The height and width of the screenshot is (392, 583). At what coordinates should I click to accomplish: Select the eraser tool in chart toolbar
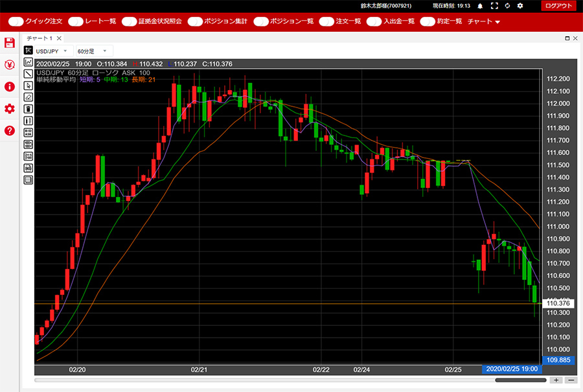click(29, 97)
